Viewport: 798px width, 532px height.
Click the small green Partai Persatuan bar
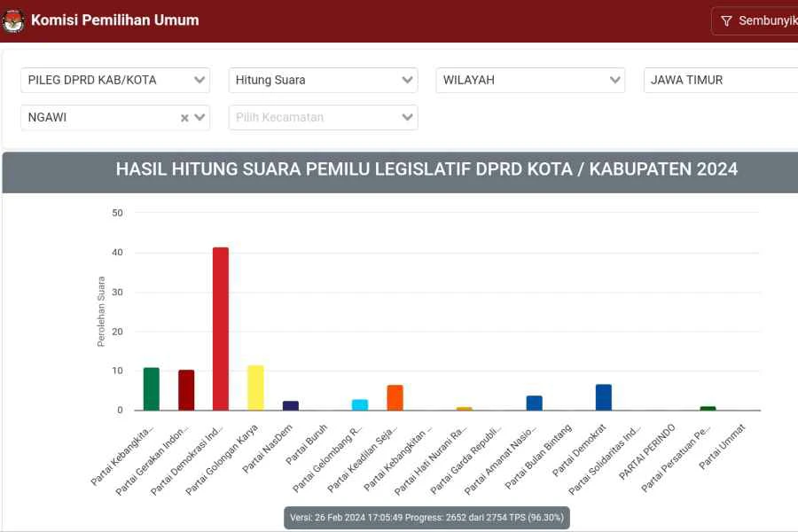click(708, 408)
